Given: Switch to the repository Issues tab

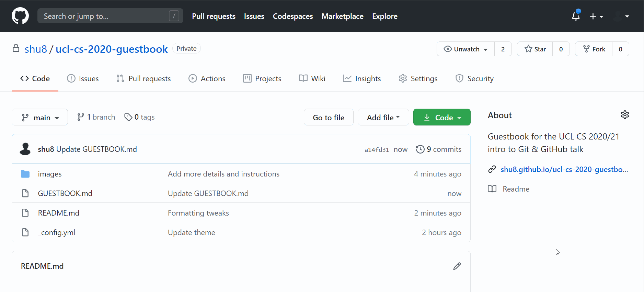Looking at the screenshot, I should (83, 78).
